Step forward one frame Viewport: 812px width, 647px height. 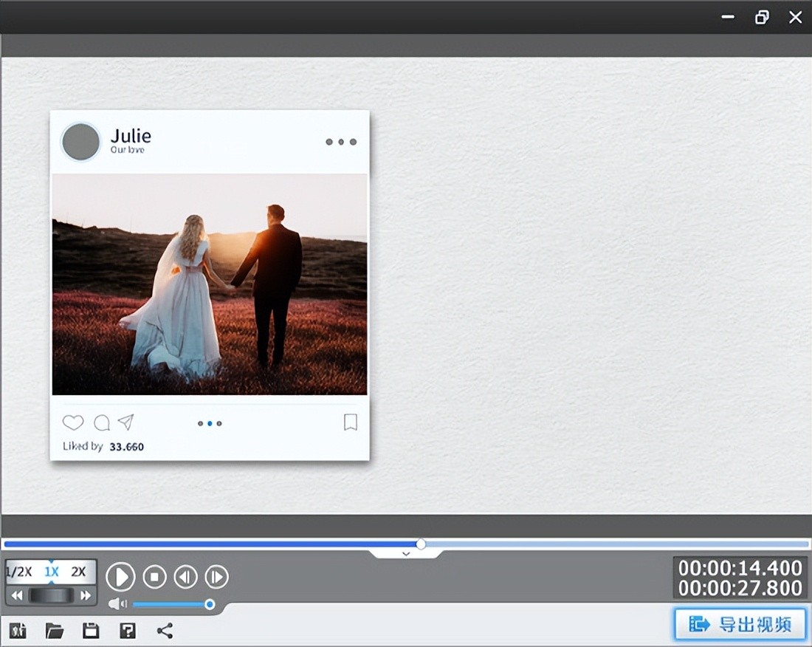pos(216,577)
